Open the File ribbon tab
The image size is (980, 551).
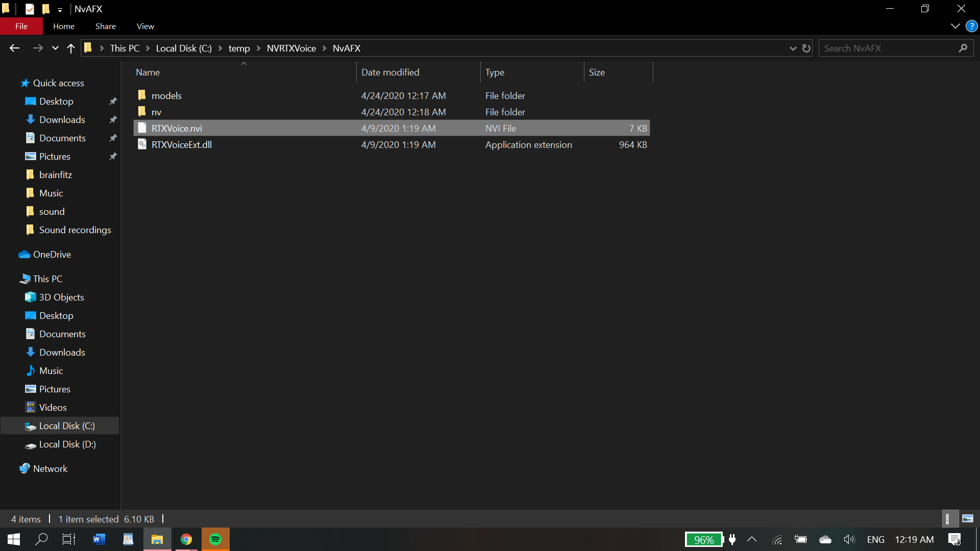point(21,26)
